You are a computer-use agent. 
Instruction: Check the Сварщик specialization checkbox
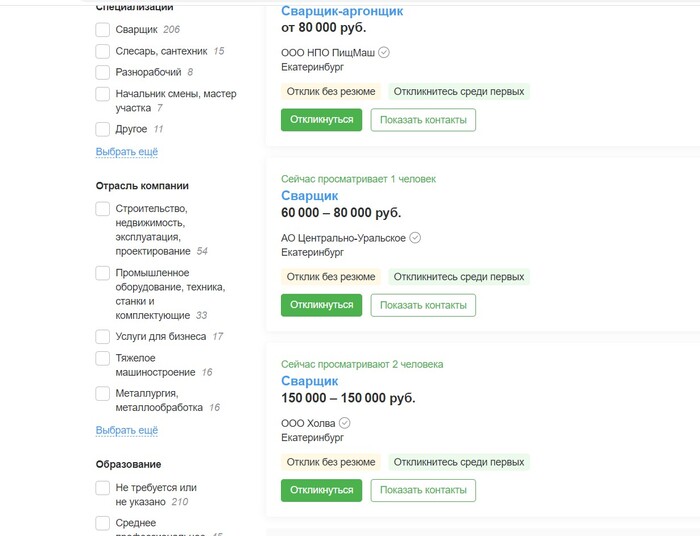pyautogui.click(x=103, y=30)
